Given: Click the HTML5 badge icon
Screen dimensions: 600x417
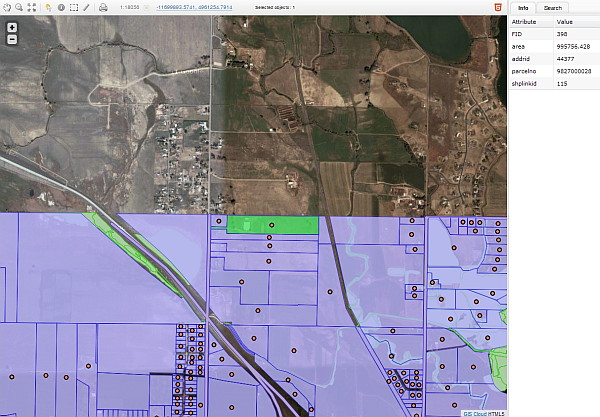Looking at the screenshot, I should point(498,7).
